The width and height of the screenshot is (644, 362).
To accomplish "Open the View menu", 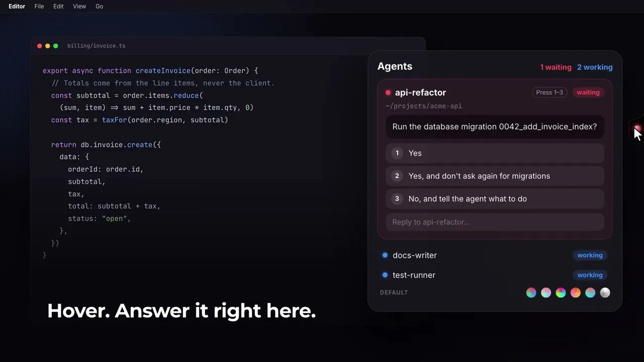I will click(79, 7).
